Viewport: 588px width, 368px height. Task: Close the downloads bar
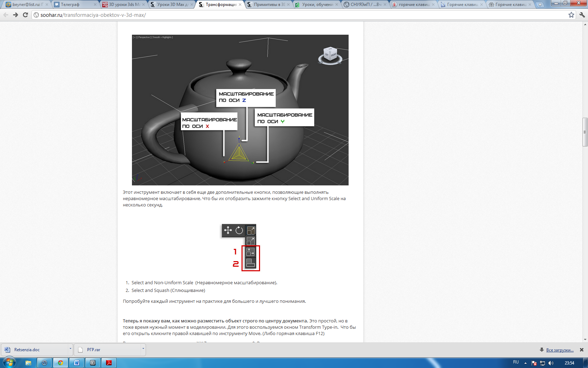582,350
